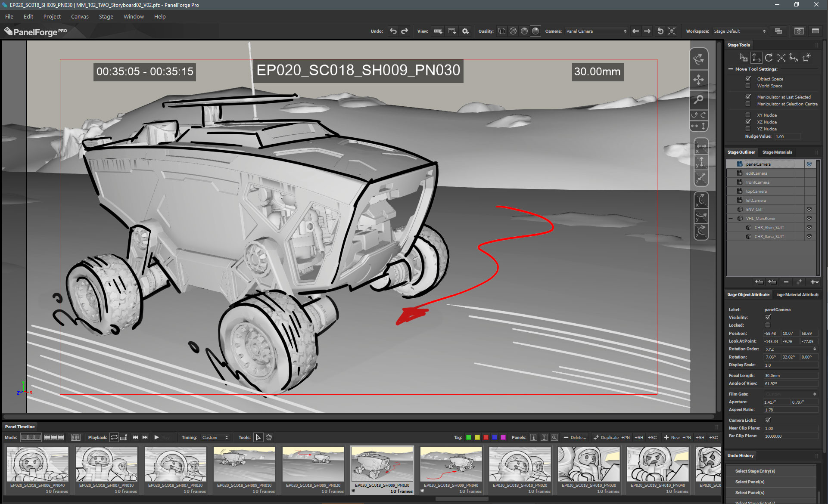Enable the World Space checkbox
The width and height of the screenshot is (828, 504).
748,86
